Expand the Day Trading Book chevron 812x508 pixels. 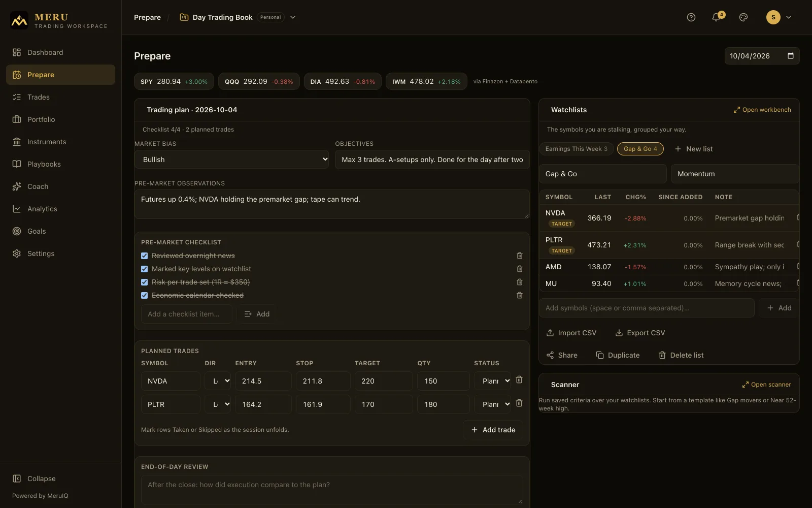point(293,17)
